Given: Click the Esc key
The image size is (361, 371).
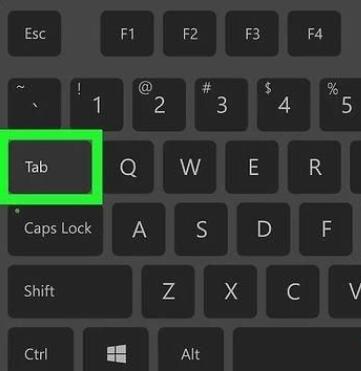Looking at the screenshot, I should click(x=35, y=33).
